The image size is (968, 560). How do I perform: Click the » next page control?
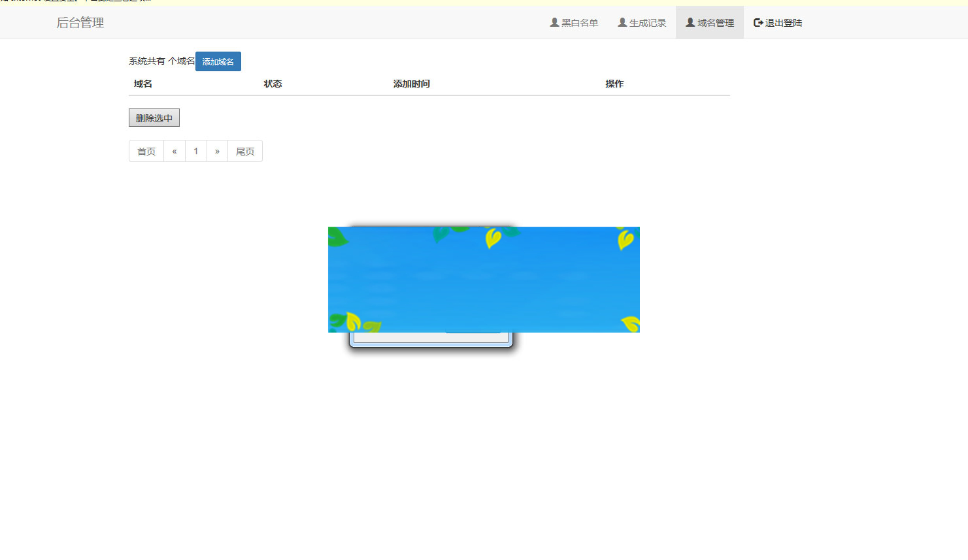[x=217, y=151]
